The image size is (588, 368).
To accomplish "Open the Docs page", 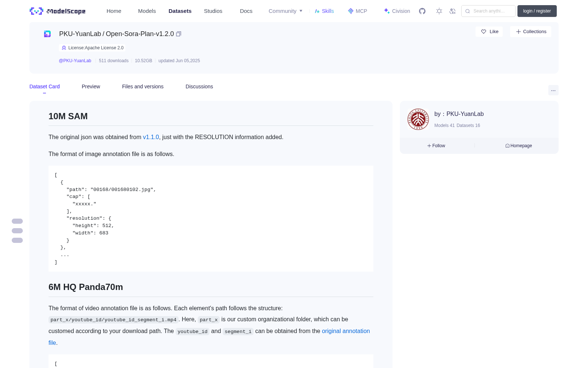I will [246, 11].
